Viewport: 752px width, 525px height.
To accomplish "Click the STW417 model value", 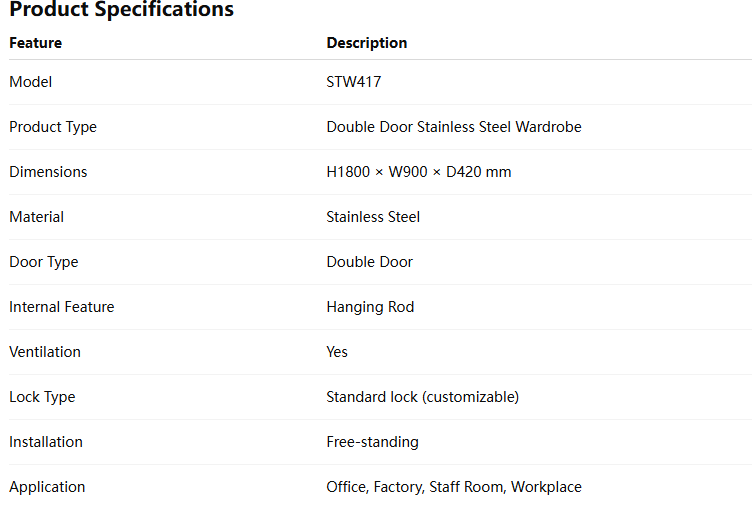I will tap(354, 82).
